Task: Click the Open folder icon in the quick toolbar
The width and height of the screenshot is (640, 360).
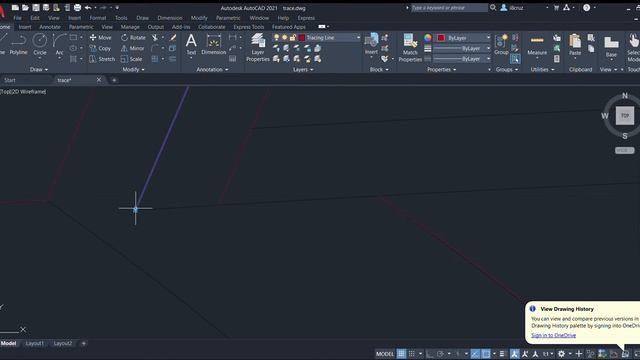Action: [x=25, y=7]
